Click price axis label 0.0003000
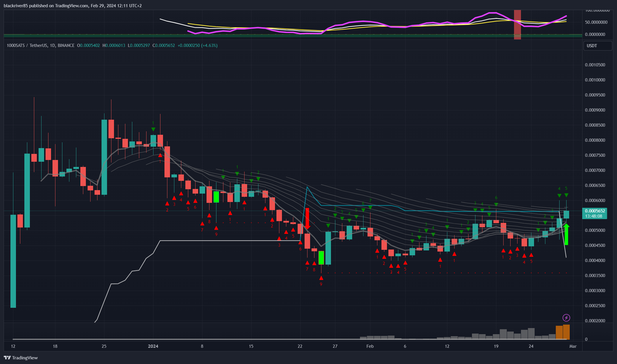 point(595,291)
